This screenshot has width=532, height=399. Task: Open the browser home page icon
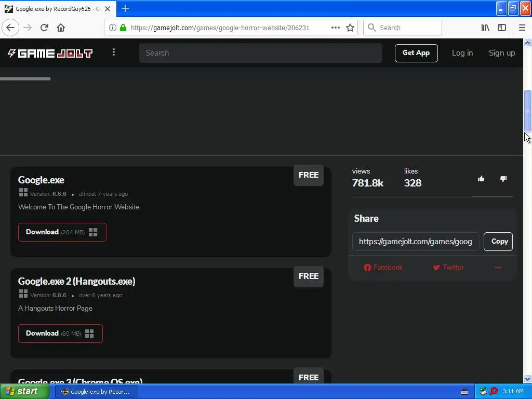61,28
